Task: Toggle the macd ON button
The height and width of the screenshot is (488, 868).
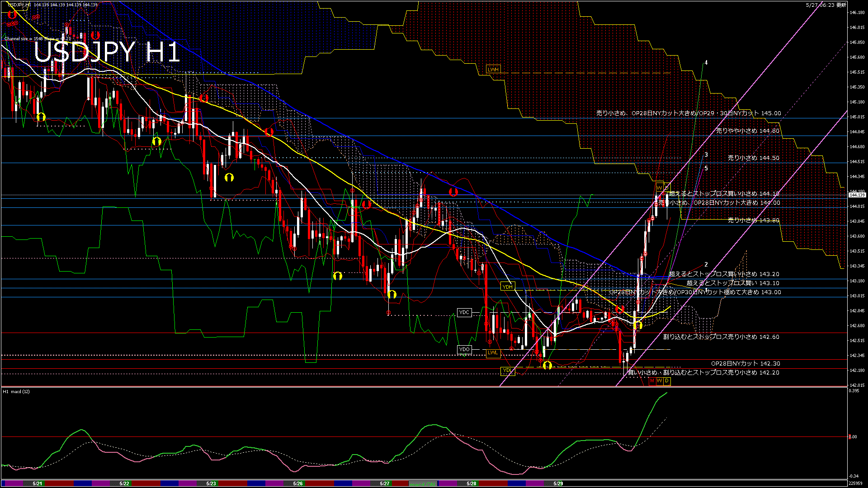Action: [x=423, y=484]
